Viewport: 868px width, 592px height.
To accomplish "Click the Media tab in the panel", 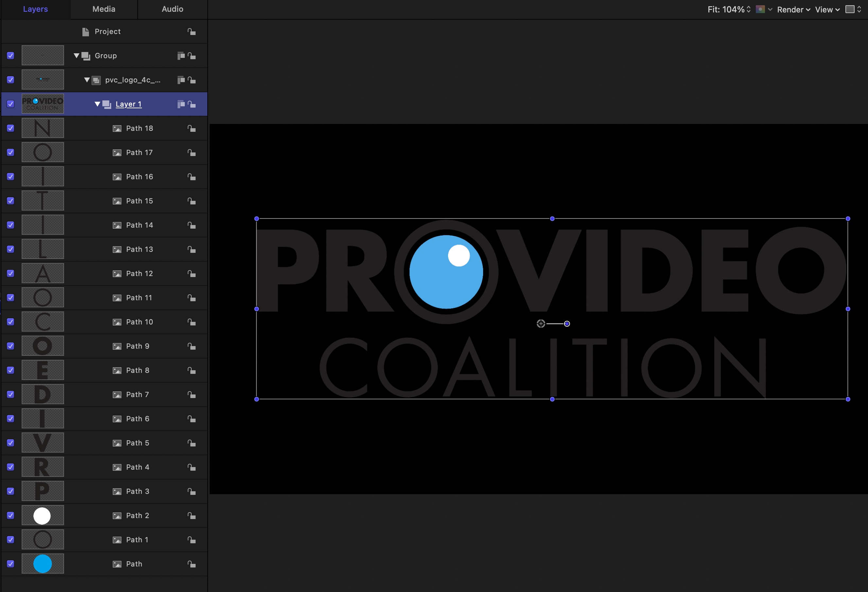I will [104, 9].
